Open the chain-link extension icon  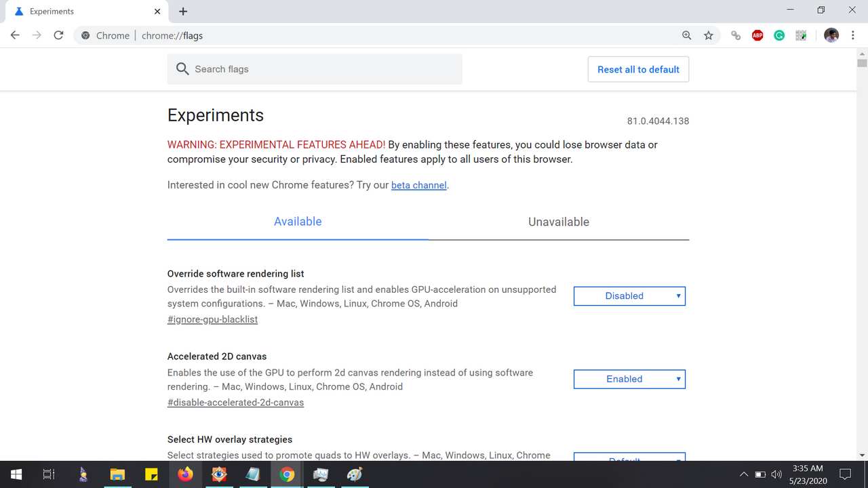point(736,35)
